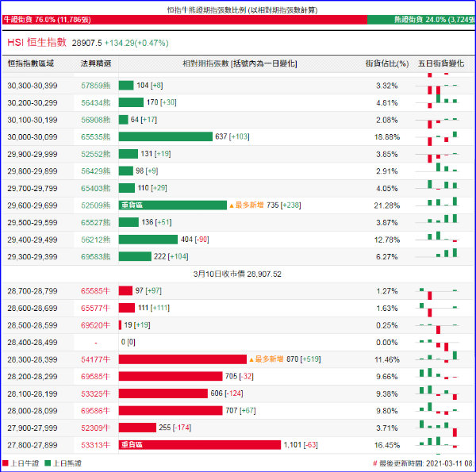Click five-day mini chart for 27,900-27,999

click(437, 428)
